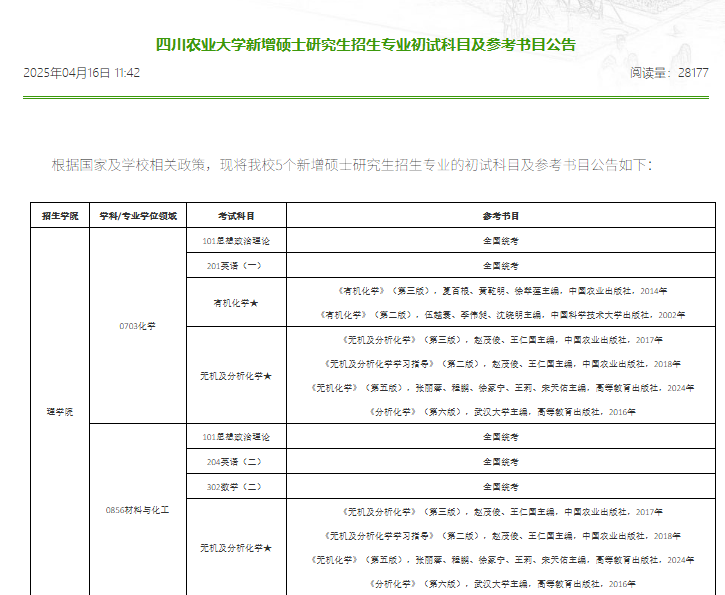Select the publish date 2025年04月16日 11:42
The width and height of the screenshot is (725, 595).
[81, 73]
